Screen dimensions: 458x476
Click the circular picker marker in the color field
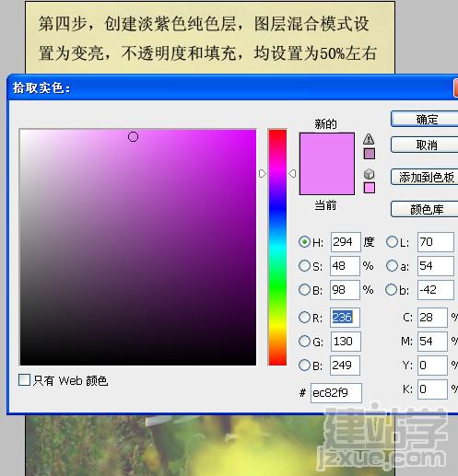coord(133,136)
